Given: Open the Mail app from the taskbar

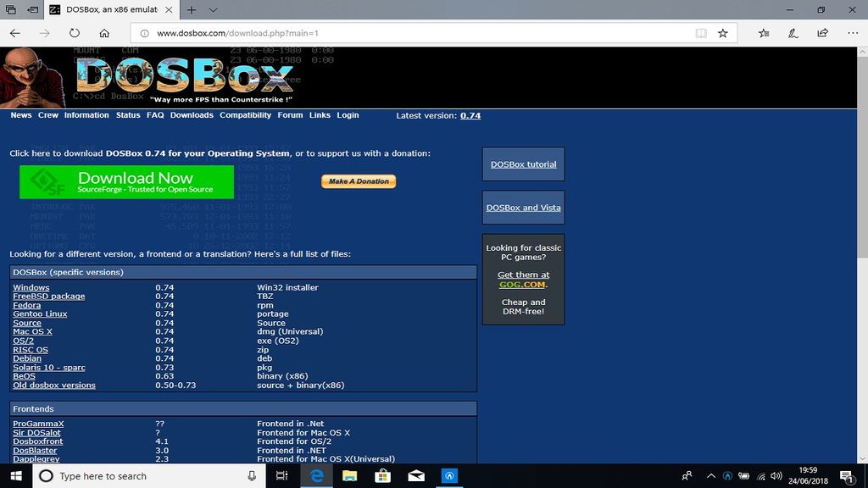Looking at the screenshot, I should pyautogui.click(x=416, y=476).
